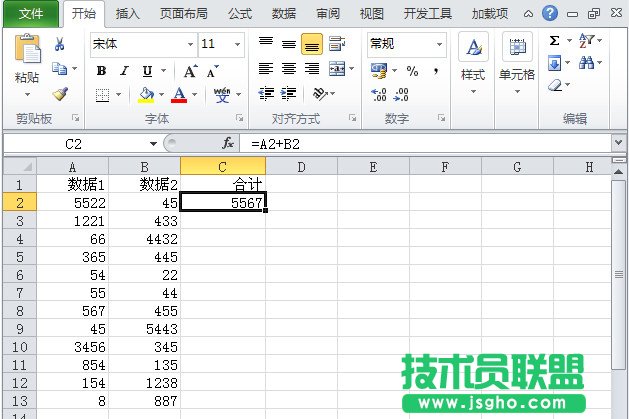Apply accounting number format icon

(379, 71)
